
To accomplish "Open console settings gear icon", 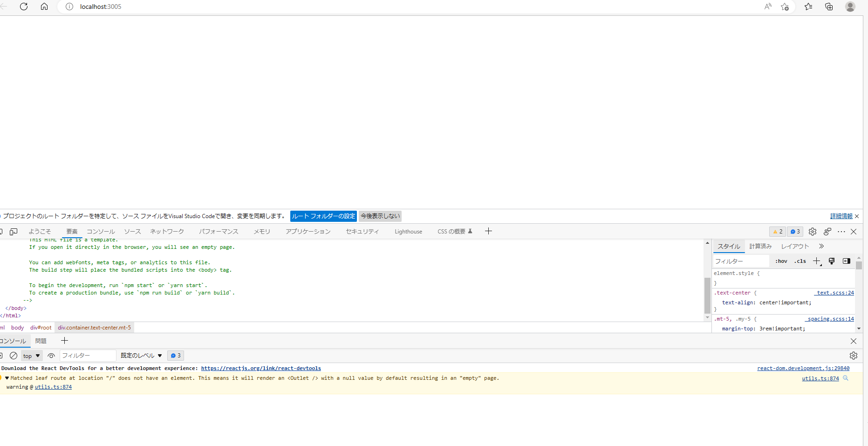I will pos(854,356).
